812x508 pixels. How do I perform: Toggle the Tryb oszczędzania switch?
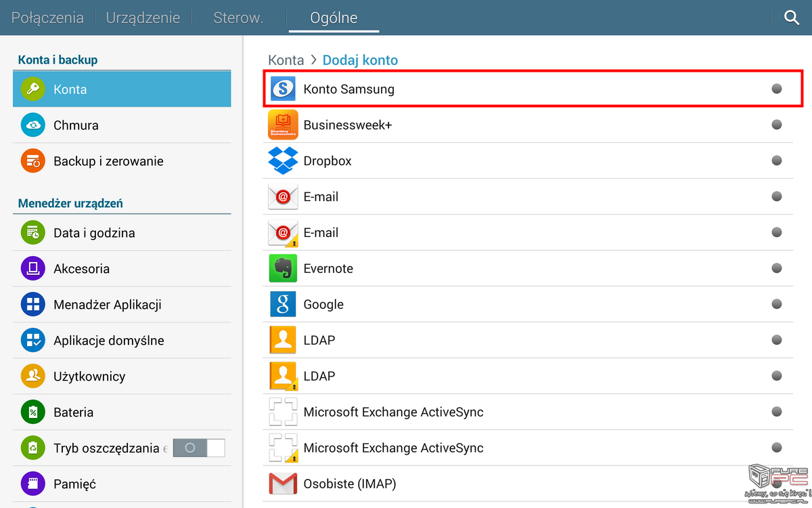point(198,448)
